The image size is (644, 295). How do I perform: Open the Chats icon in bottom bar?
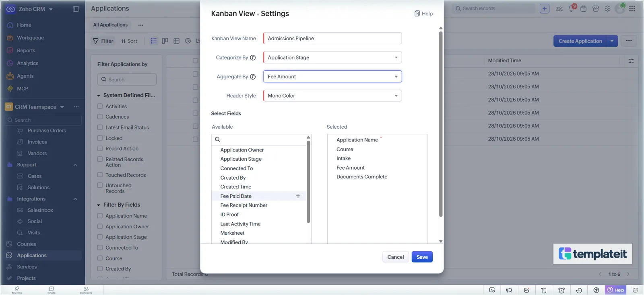tap(52, 290)
